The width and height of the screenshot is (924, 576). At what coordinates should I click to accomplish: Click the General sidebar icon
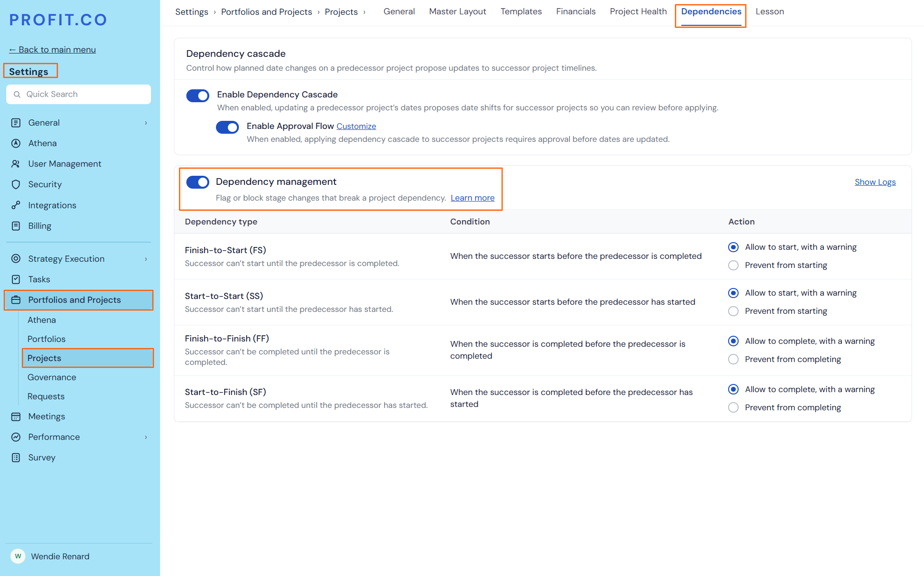(x=16, y=123)
